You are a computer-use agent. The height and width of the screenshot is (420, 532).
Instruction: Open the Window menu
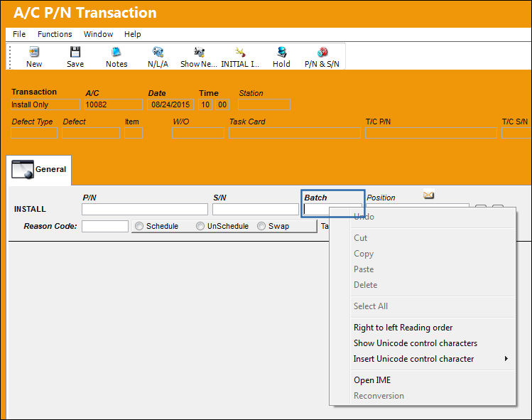(98, 34)
